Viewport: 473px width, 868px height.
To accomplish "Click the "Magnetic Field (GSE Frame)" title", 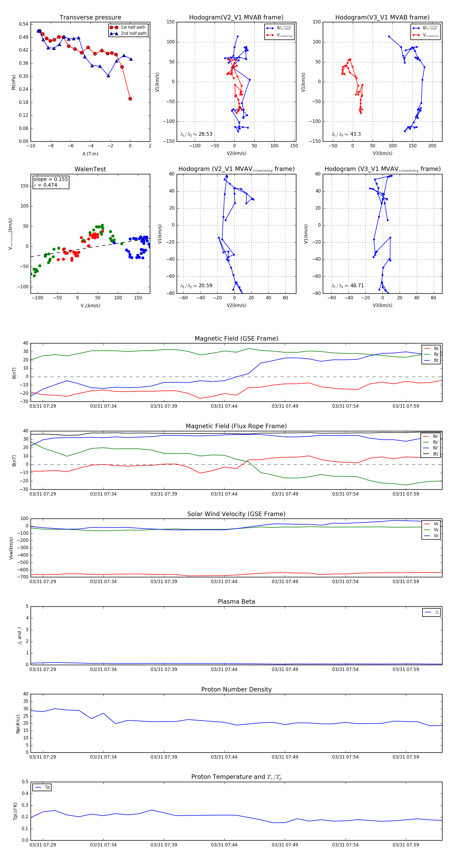I will [236, 339].
